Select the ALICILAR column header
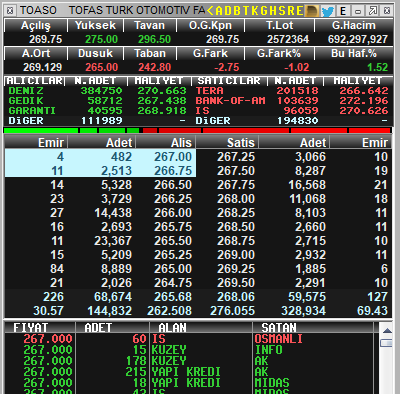The width and height of the screenshot is (400, 394). point(35,81)
